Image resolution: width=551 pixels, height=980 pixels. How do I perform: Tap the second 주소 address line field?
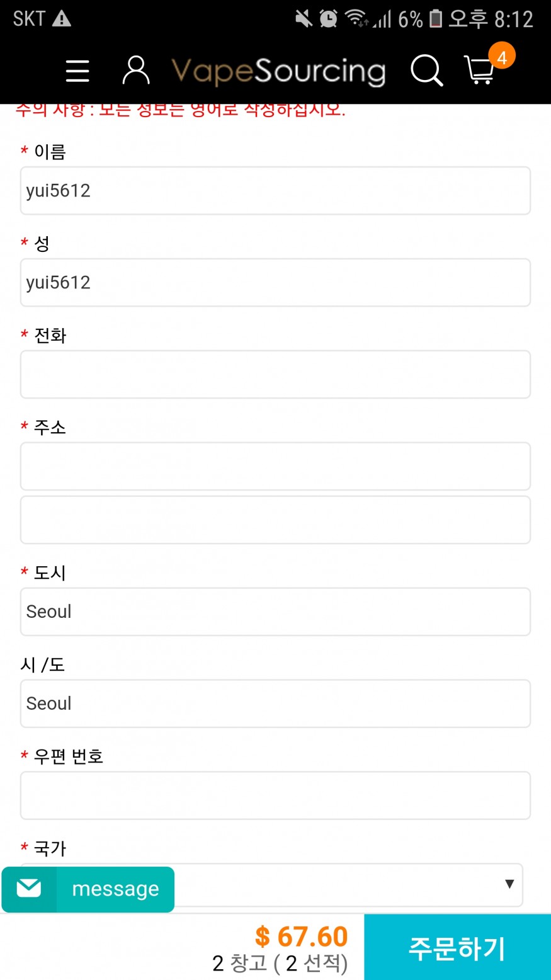click(275, 520)
